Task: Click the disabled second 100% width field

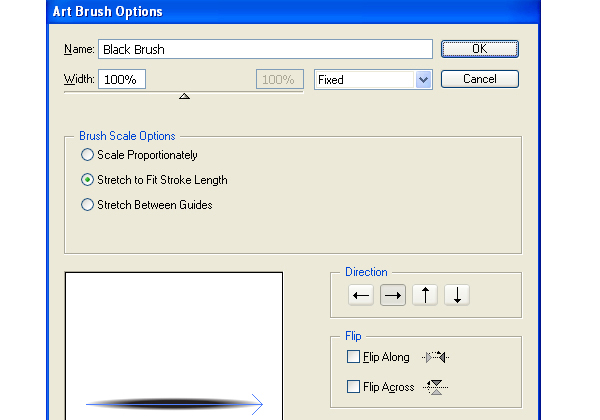Action: coord(280,79)
